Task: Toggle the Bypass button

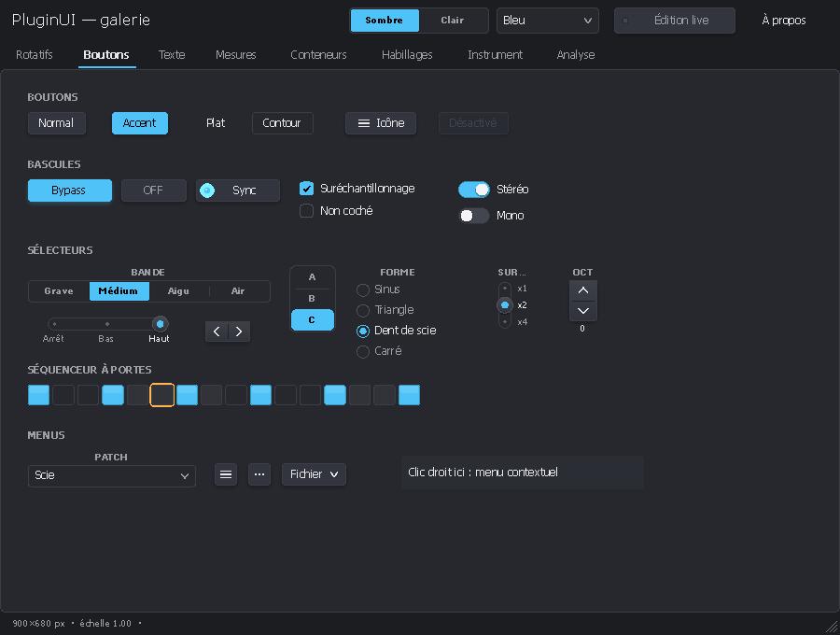Action: pyautogui.click(x=70, y=190)
